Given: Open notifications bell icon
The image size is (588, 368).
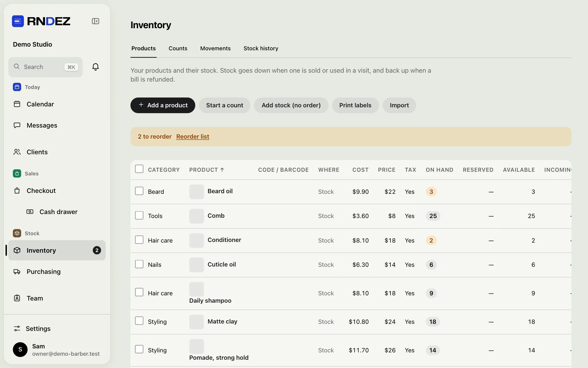Looking at the screenshot, I should 96,67.
